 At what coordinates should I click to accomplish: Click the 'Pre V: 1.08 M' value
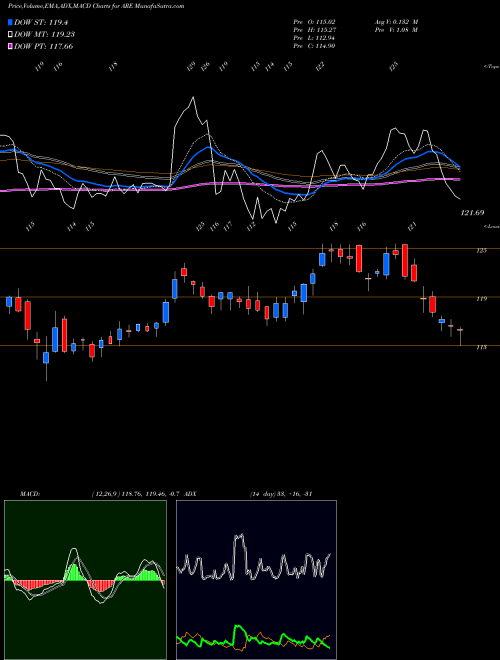[x=396, y=30]
